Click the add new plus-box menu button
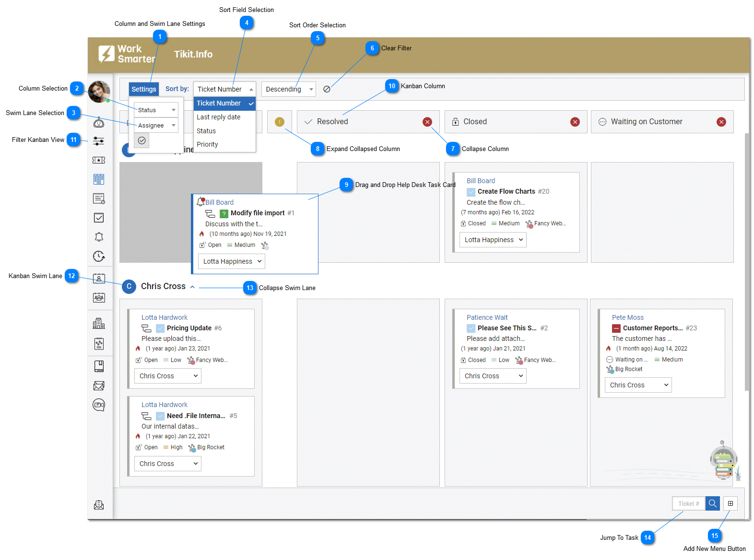Image resolution: width=754 pixels, height=560 pixels. coord(730,503)
